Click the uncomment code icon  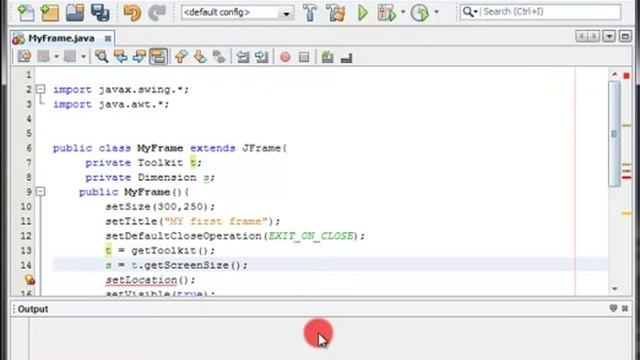coord(347,58)
